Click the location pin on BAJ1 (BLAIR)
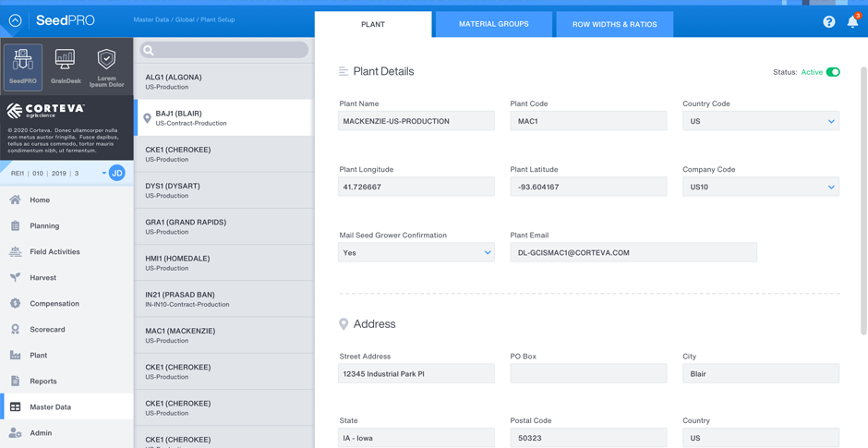The height and width of the screenshot is (448, 868). pos(147,118)
